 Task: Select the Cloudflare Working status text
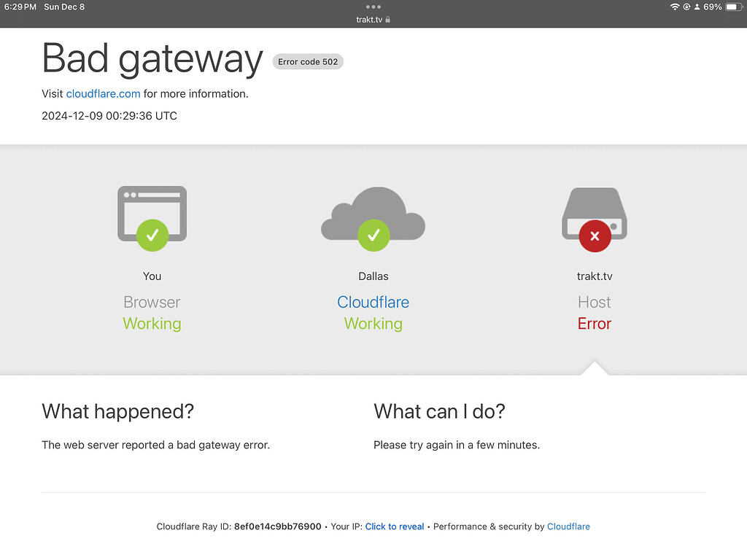[x=373, y=324]
